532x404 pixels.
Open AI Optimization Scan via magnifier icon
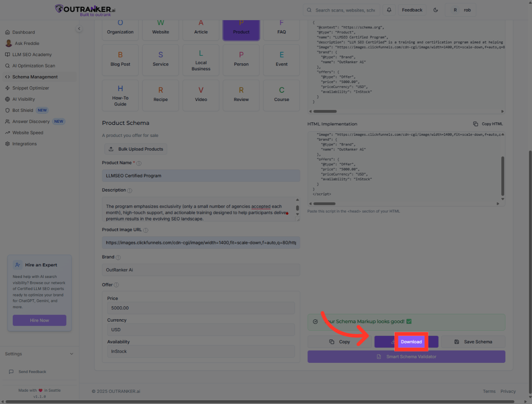click(x=7, y=66)
